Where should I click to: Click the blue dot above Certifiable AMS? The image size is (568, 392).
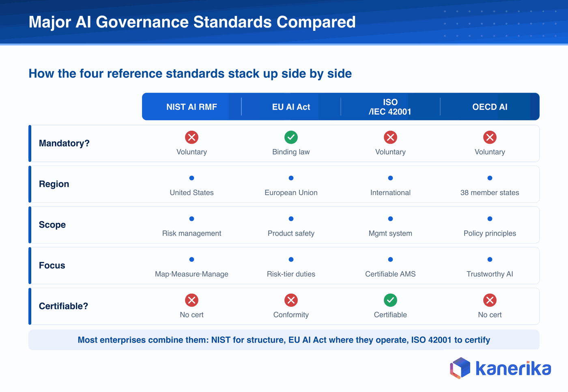[x=390, y=260]
